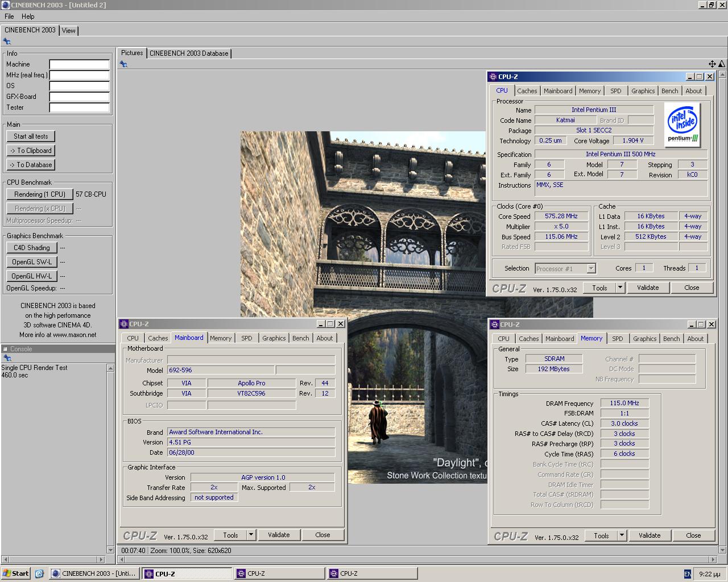The height and width of the screenshot is (582, 728).
Task: Run the OpenGL SW-L benchmark
Action: [32, 262]
